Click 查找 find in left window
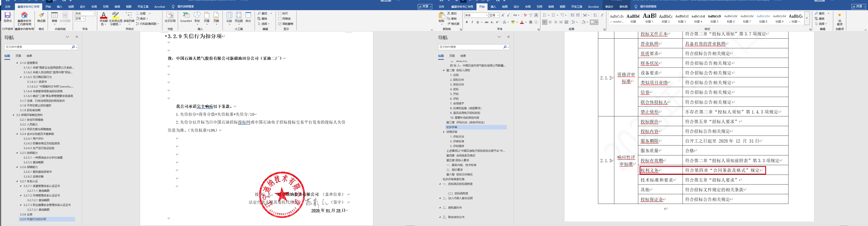Screen dimensions: 868x226 point(263,14)
